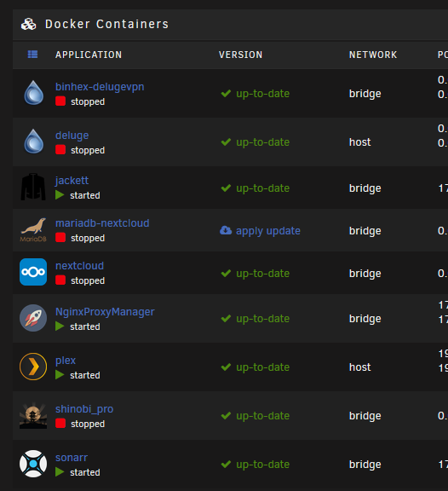This screenshot has height=491, width=448.
Task: Click the green checkmark in sonarr row
Action: pyautogui.click(x=226, y=464)
